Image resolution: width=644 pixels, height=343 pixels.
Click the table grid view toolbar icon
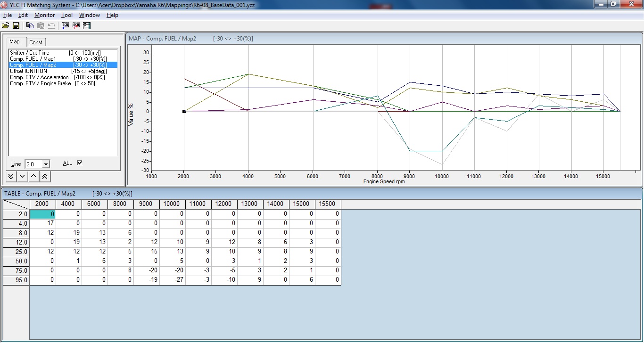[x=86, y=25]
